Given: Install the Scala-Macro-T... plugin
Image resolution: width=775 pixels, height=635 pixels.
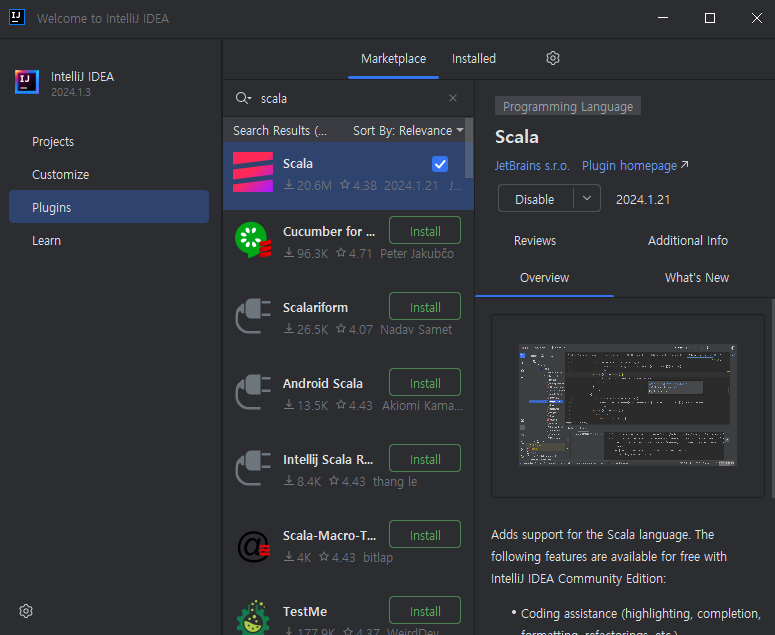Looking at the screenshot, I should click(x=425, y=535).
